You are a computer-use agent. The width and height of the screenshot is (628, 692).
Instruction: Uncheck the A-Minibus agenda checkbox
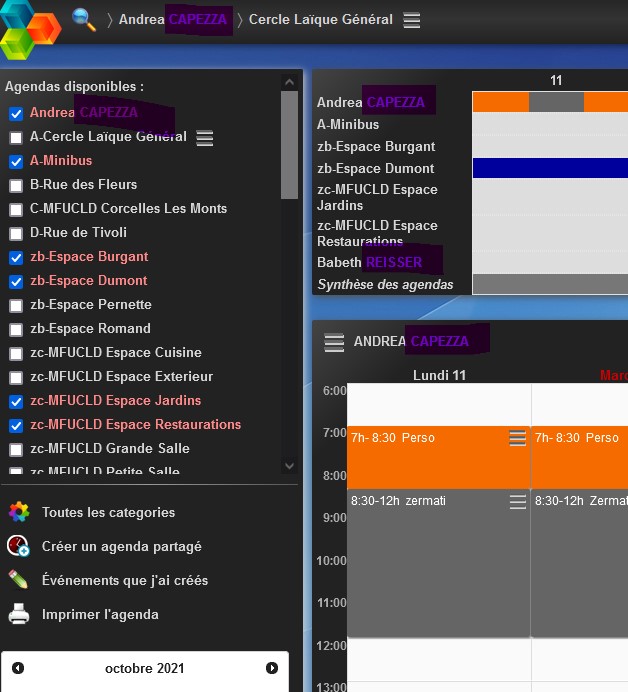16,161
